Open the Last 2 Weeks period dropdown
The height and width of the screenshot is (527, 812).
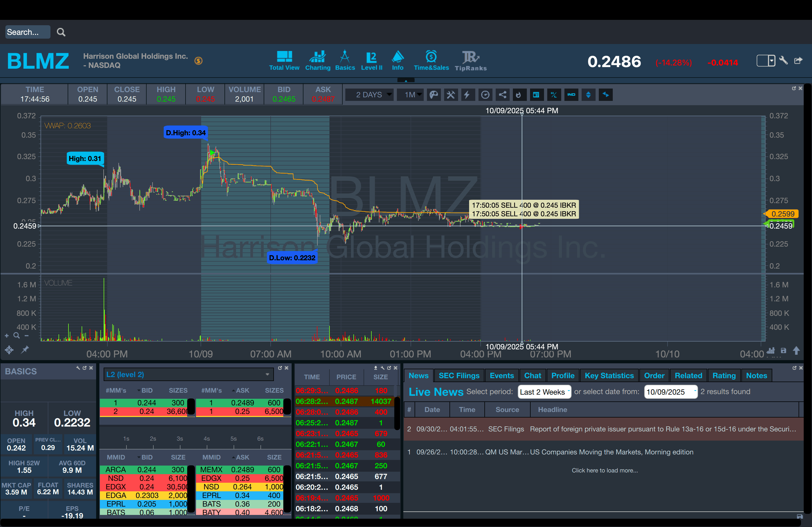coord(544,392)
